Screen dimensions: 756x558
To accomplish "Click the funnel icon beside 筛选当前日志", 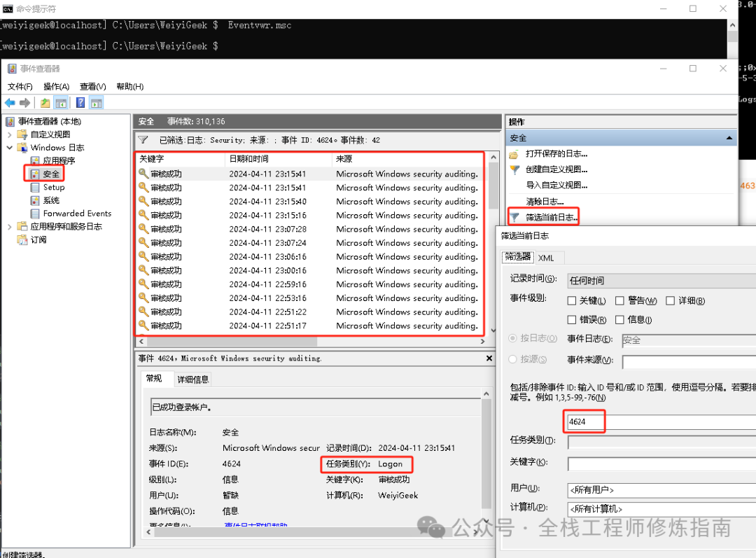I will [514, 218].
